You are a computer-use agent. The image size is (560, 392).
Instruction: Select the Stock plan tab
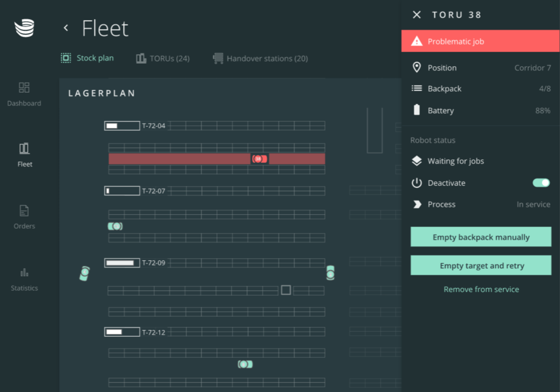(x=87, y=58)
